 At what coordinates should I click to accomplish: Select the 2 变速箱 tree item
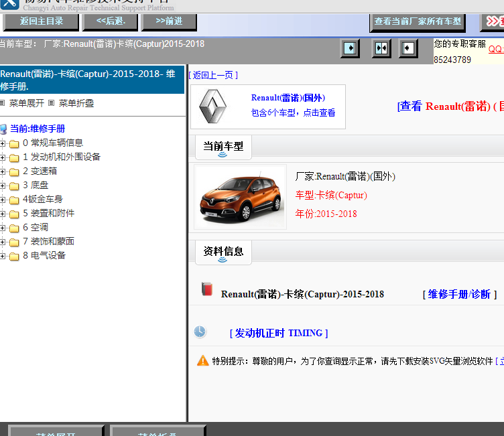click(40, 171)
